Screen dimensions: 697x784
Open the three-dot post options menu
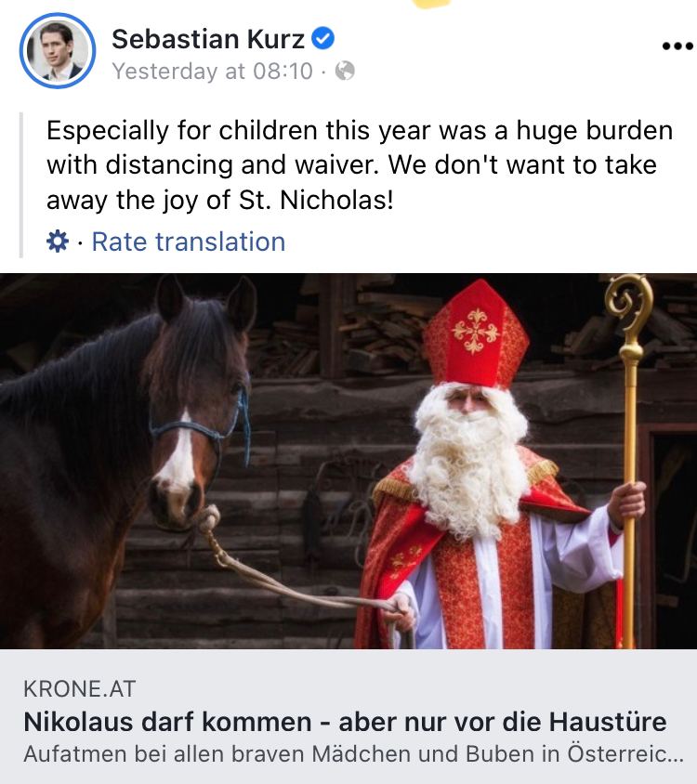tap(677, 46)
